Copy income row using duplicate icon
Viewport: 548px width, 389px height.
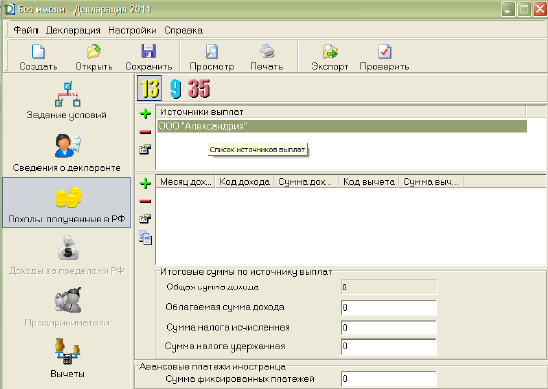[x=145, y=238]
